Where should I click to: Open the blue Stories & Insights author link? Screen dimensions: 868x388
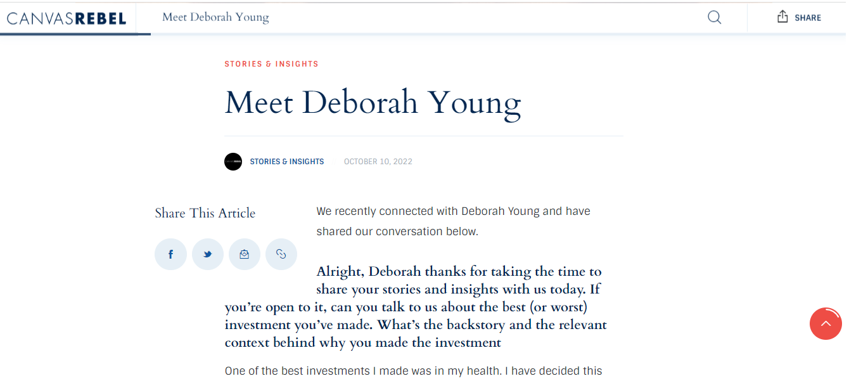286,162
